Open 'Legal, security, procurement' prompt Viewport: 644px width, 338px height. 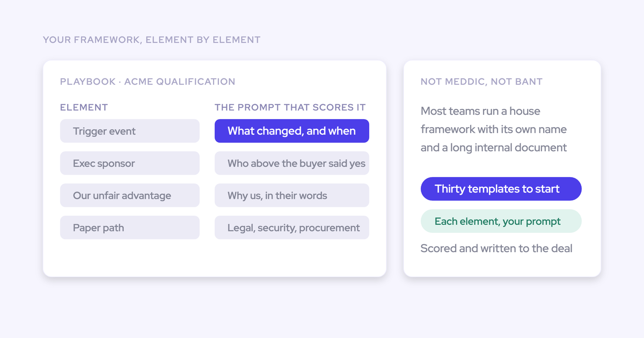tap(292, 227)
